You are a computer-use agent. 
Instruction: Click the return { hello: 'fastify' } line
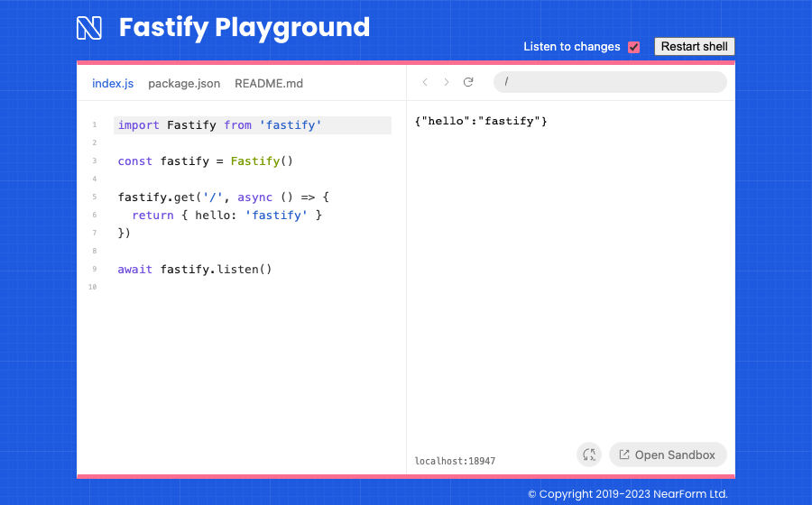point(226,216)
